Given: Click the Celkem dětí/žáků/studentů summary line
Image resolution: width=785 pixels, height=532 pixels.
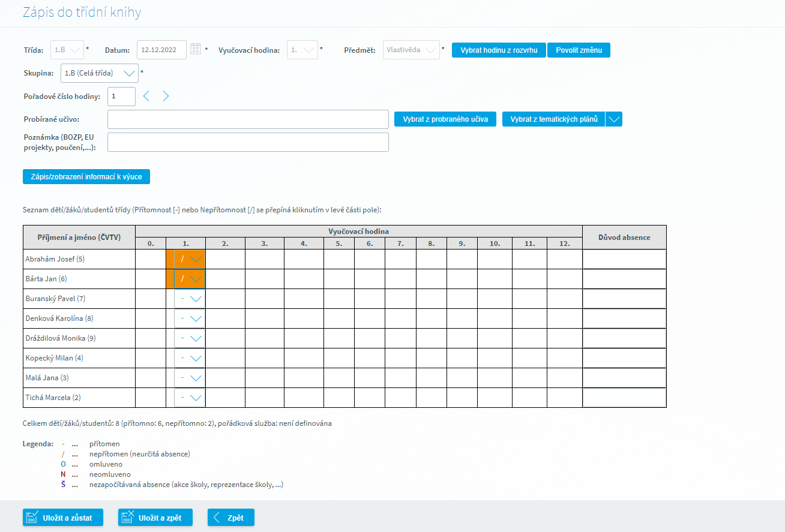Looking at the screenshot, I should pyautogui.click(x=177, y=423).
